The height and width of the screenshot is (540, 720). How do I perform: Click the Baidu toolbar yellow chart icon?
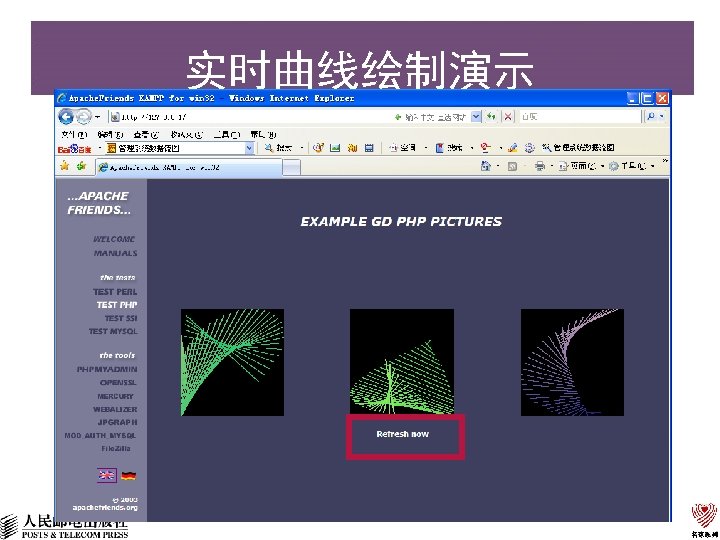[x=352, y=148]
